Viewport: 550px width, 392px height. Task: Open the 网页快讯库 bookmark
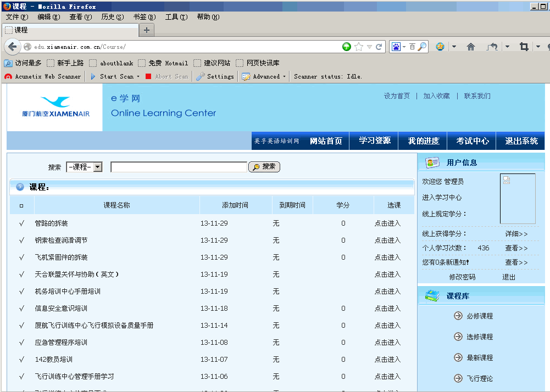(x=258, y=63)
